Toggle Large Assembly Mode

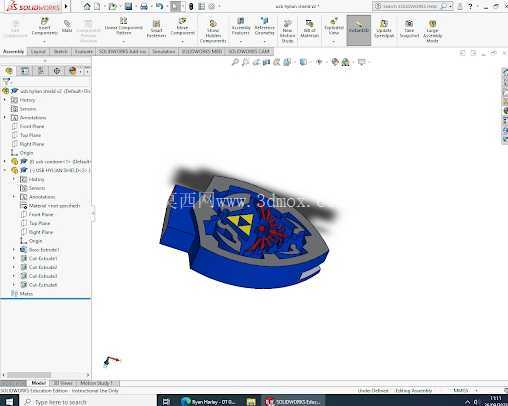tap(432, 31)
